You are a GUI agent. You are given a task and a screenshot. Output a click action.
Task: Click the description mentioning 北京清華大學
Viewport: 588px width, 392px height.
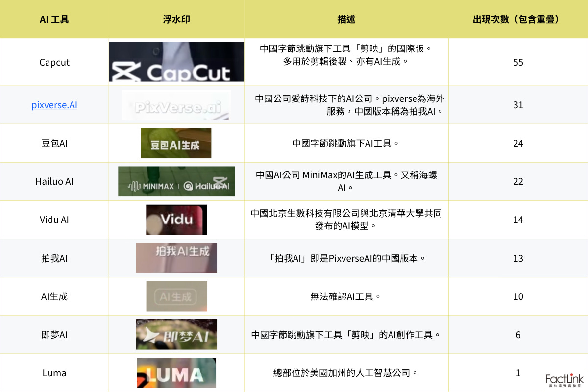pos(346,220)
